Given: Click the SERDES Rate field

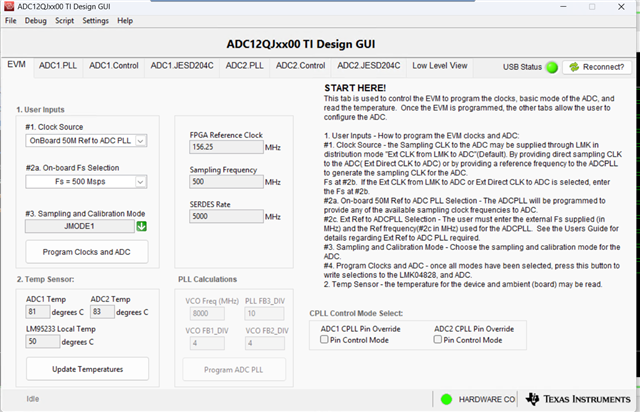Looking at the screenshot, I should point(226,216).
